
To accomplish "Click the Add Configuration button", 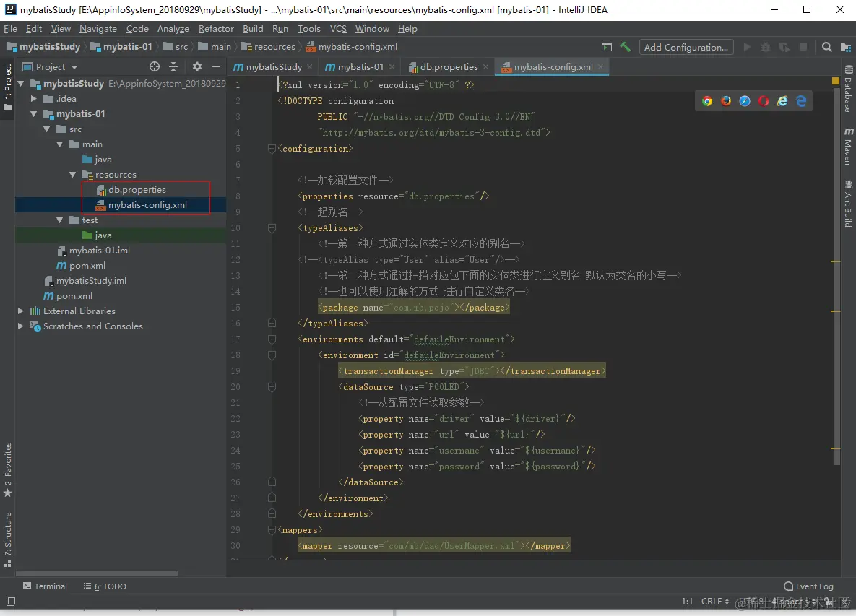I will coord(686,47).
